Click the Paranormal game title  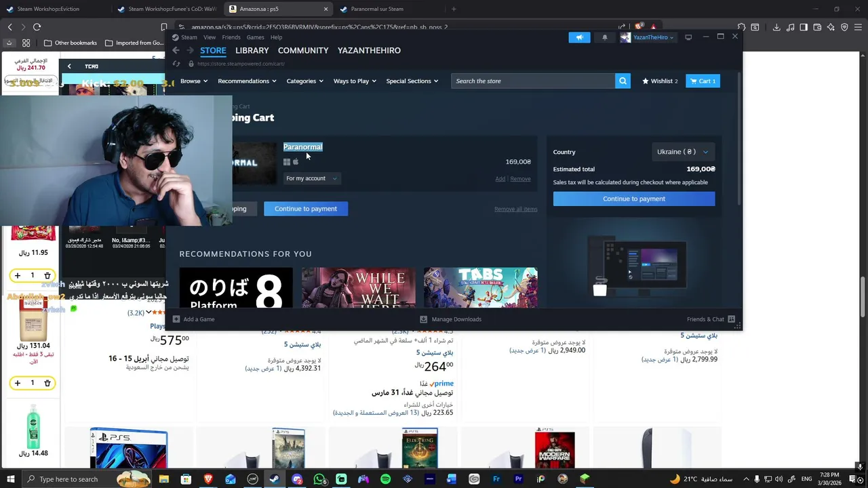click(x=302, y=147)
